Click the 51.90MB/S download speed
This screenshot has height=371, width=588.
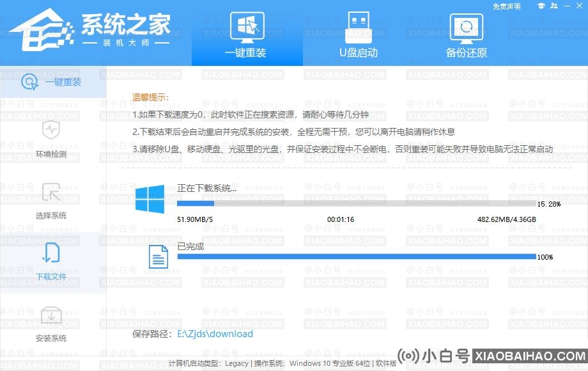tap(195, 219)
